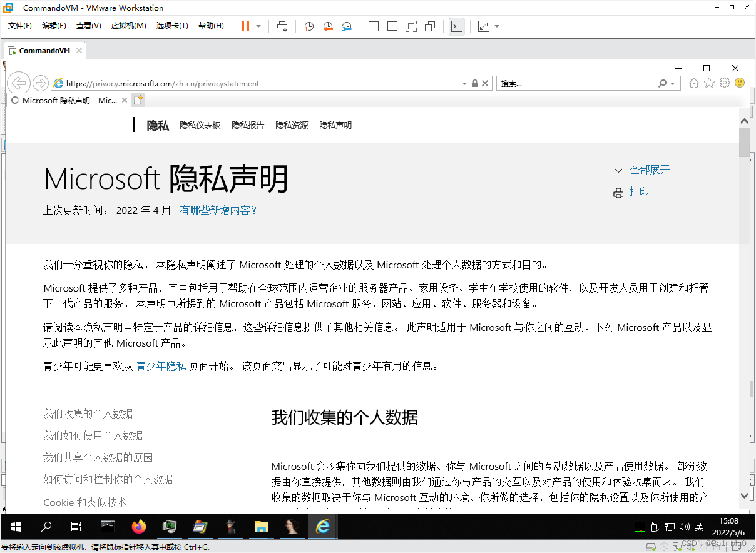The image size is (756, 553).
Task: Click the smiley feedback icon in IE
Action: click(x=740, y=83)
